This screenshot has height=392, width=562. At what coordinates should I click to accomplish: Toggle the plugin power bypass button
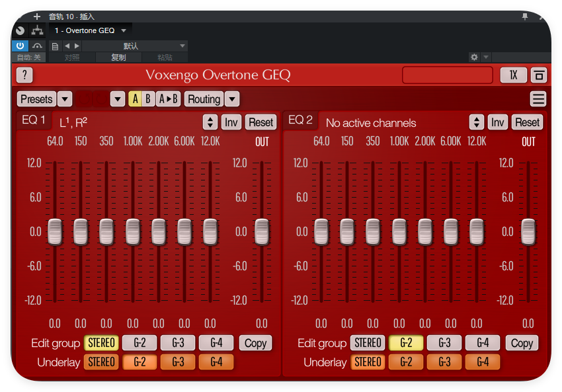point(20,46)
